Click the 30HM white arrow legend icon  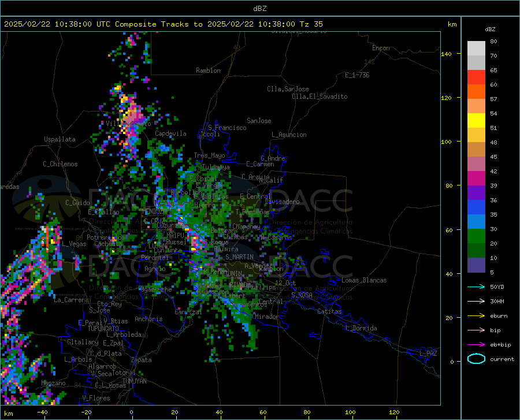[x=476, y=302]
